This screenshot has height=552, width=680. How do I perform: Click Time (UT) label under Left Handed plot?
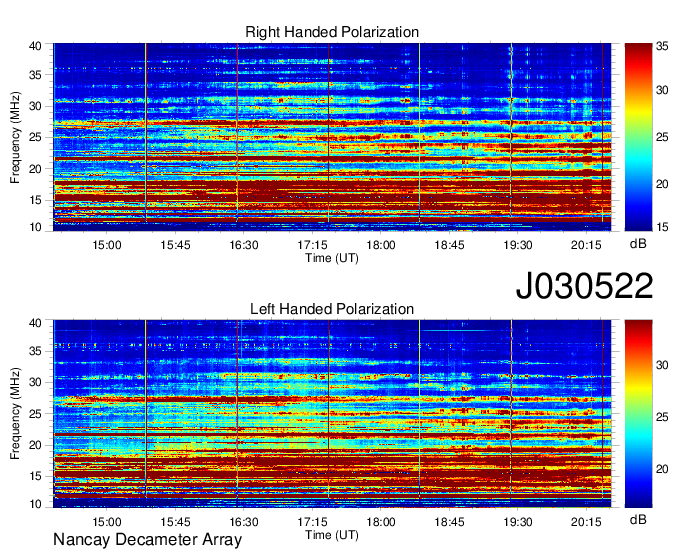click(332, 535)
